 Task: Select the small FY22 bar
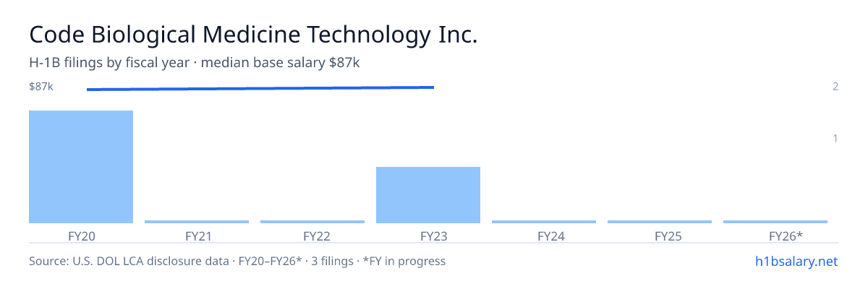312,222
